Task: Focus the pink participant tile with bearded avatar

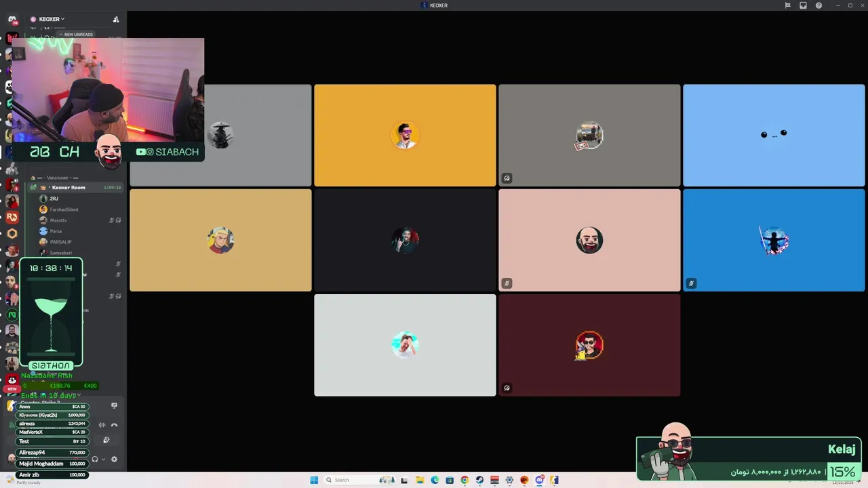Action: pyautogui.click(x=589, y=240)
